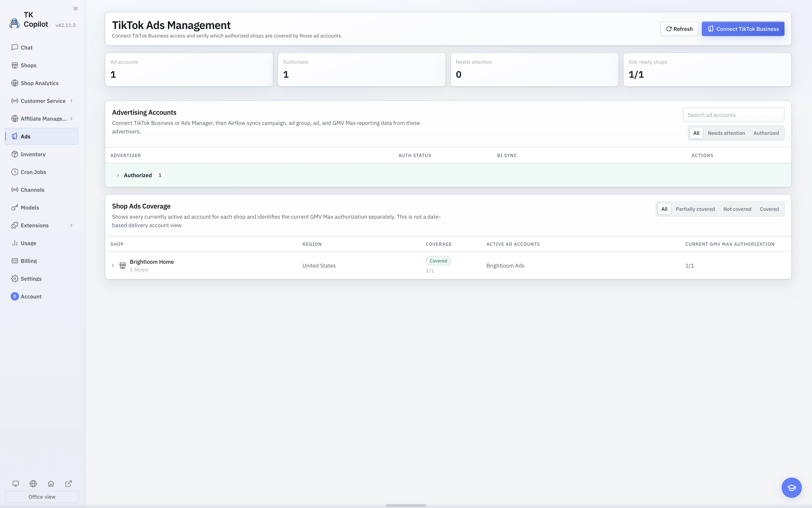The width and height of the screenshot is (812, 508).
Task: Filter shop coverage by Covered
Action: 769,209
